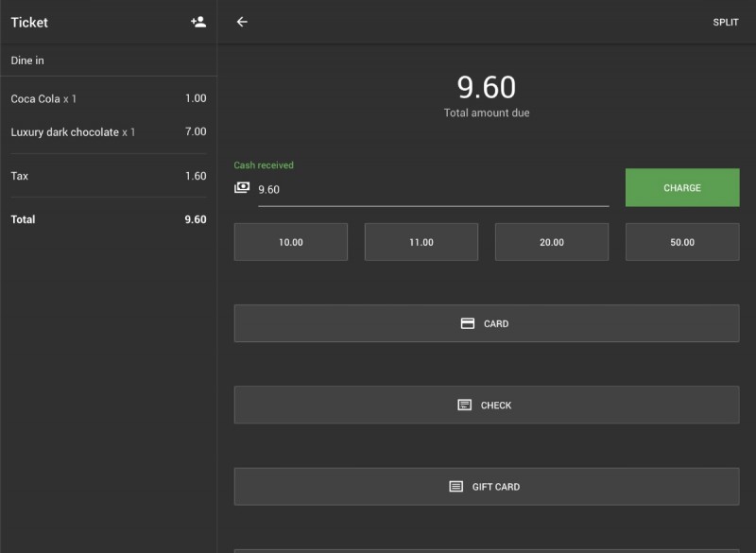Pick CARD as the payment method

click(x=486, y=322)
